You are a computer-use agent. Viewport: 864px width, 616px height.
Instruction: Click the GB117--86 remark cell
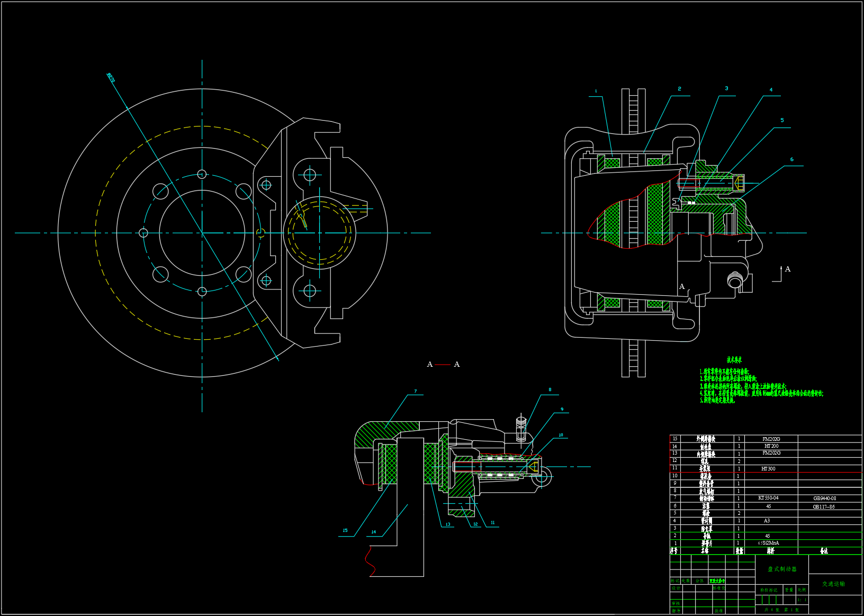824,507
